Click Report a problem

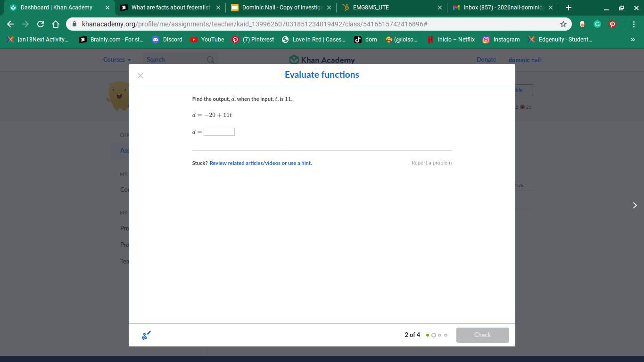click(431, 163)
